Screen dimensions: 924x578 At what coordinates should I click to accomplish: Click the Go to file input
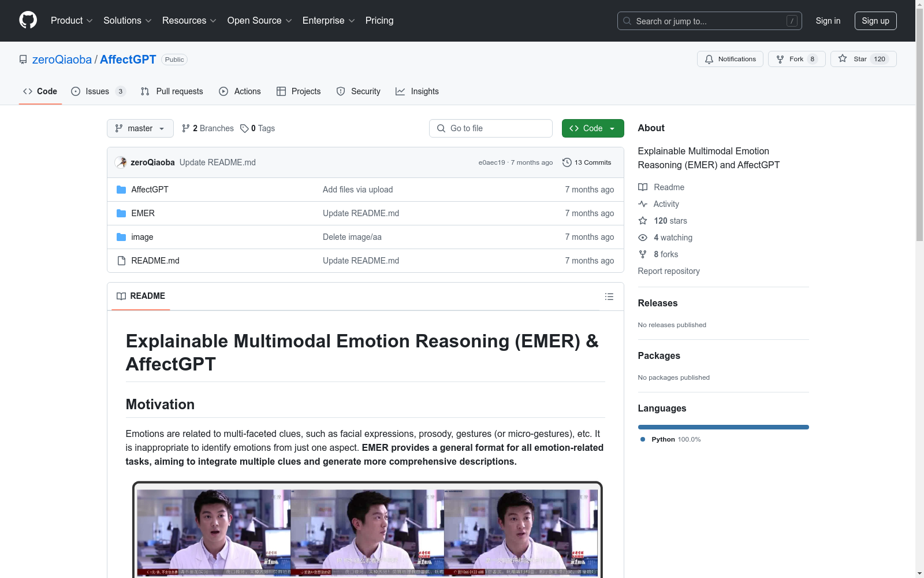(491, 128)
